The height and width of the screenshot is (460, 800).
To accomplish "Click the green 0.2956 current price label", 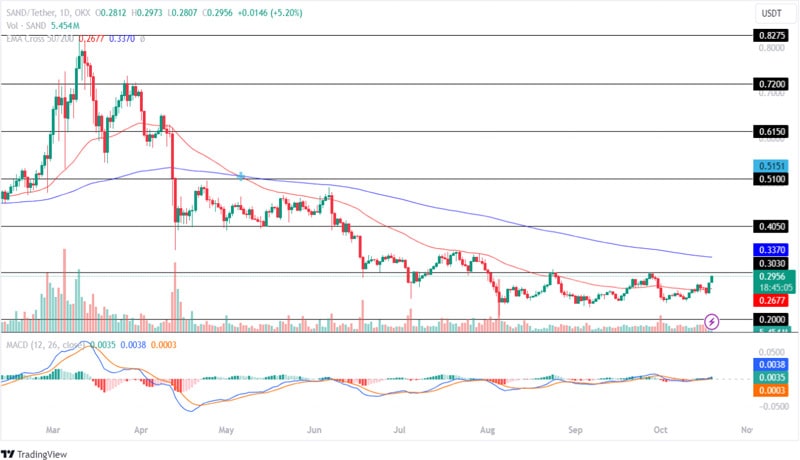I will click(x=773, y=276).
